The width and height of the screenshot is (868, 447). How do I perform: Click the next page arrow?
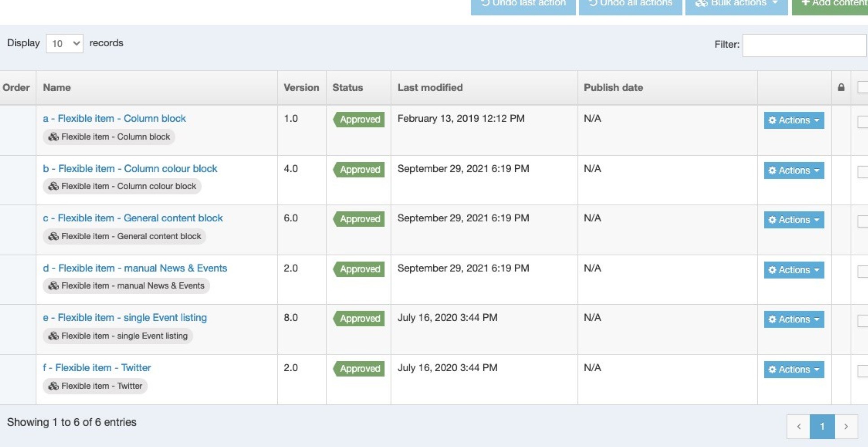click(846, 426)
